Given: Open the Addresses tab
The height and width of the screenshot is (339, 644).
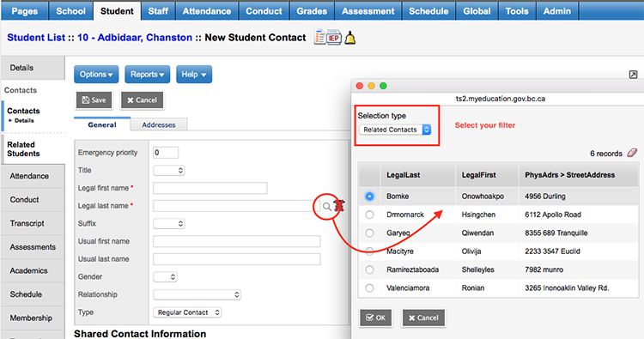Looking at the screenshot, I should 159,124.
